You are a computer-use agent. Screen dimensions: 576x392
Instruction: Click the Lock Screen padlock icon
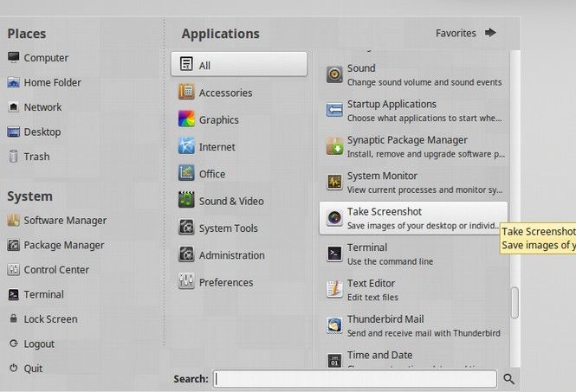tap(14, 318)
